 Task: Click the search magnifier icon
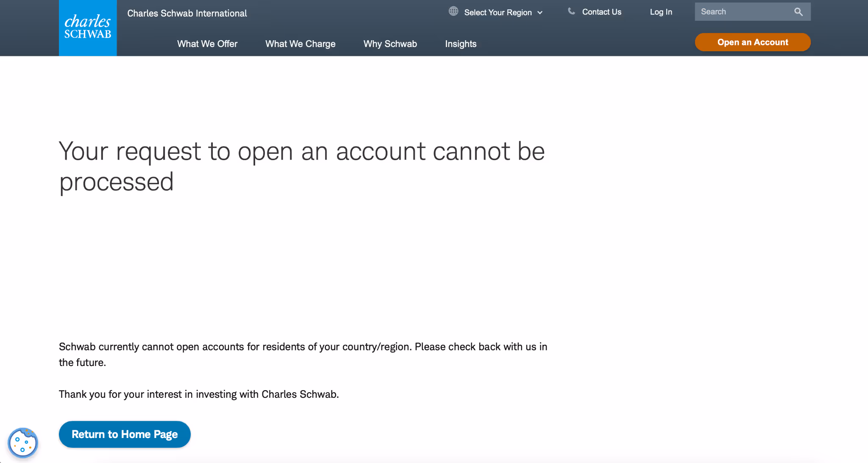tap(798, 12)
